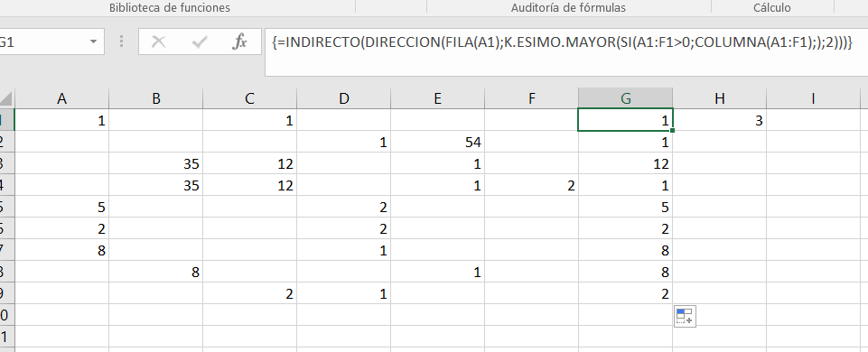Click inside the formula bar text

563,42
